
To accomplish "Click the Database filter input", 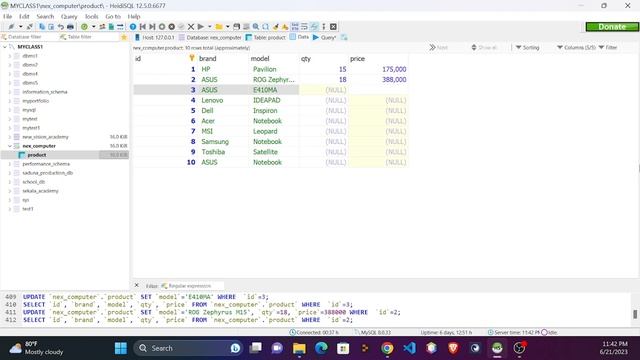I will (29, 37).
